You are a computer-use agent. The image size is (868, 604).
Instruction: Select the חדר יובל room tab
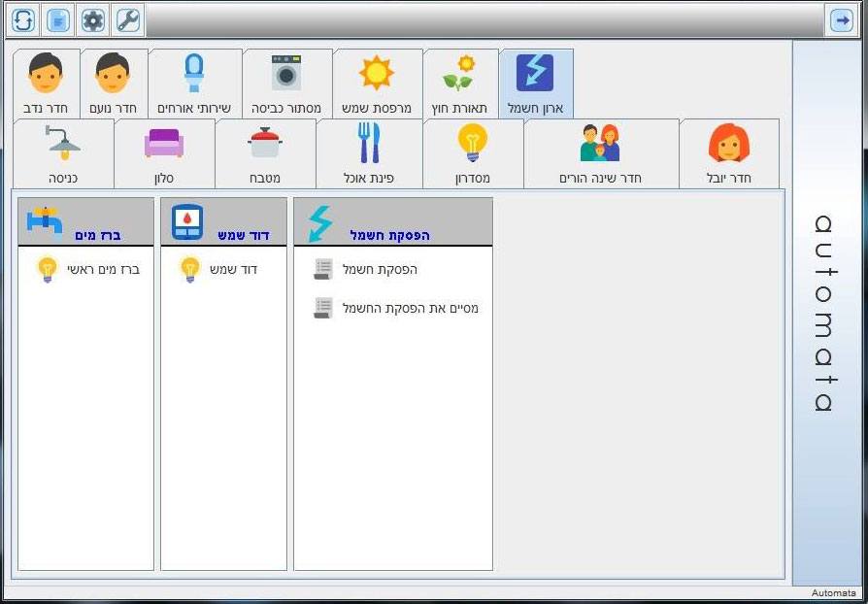pyautogui.click(x=728, y=153)
